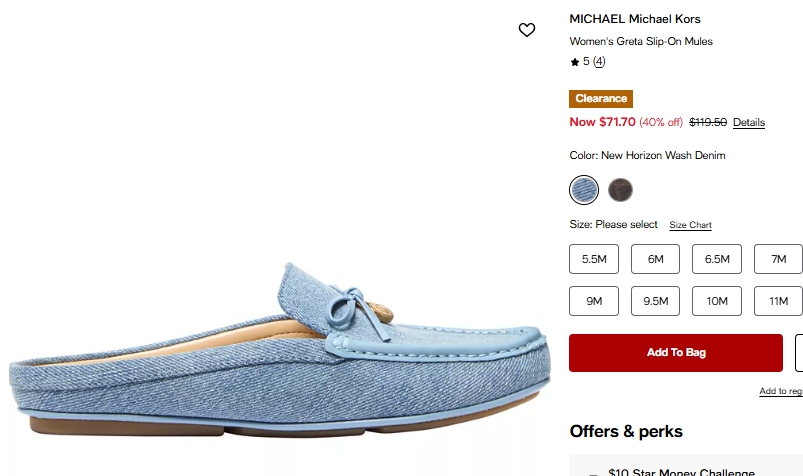Pick size 9.5M
803x476 pixels.
(x=656, y=301)
